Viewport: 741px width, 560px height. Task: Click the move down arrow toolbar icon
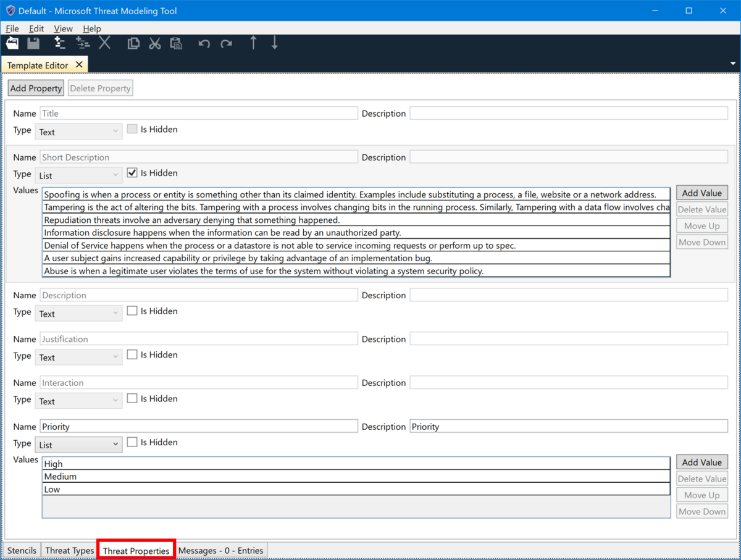pyautogui.click(x=275, y=43)
